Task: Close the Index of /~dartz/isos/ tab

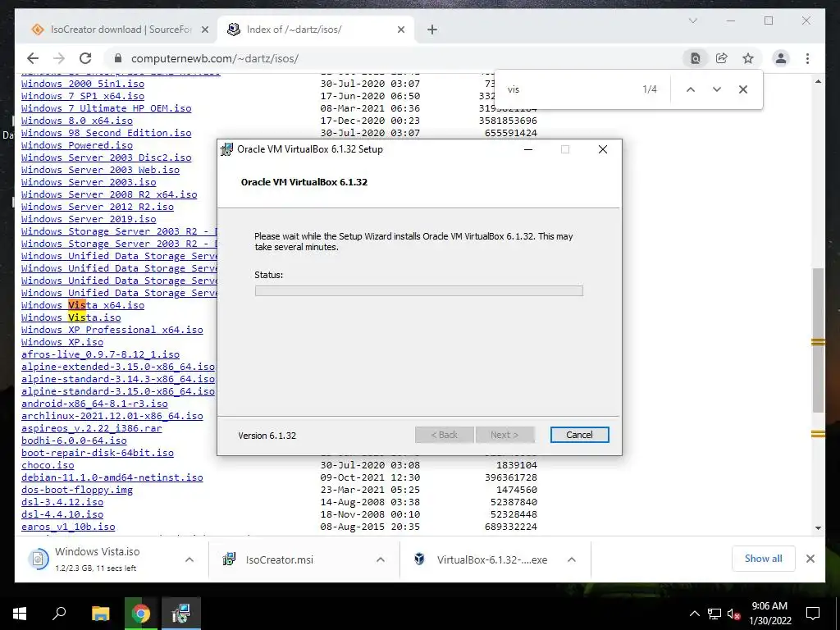Action: point(400,30)
